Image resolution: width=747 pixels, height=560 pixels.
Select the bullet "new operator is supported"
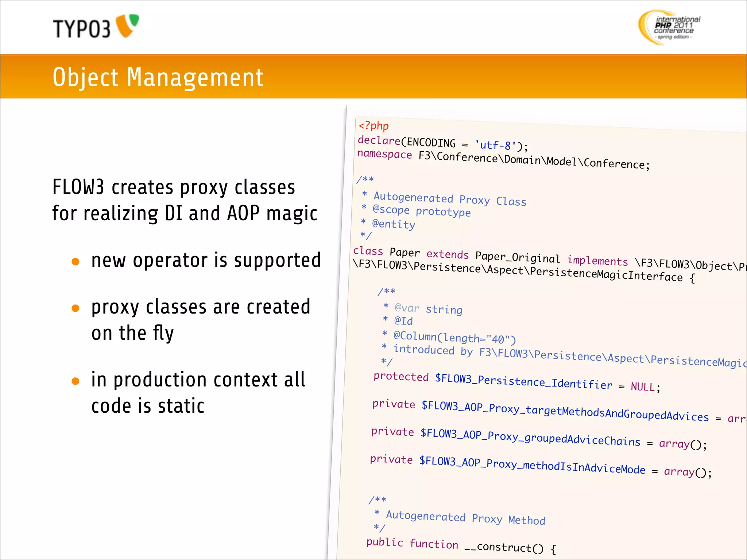[x=206, y=260]
